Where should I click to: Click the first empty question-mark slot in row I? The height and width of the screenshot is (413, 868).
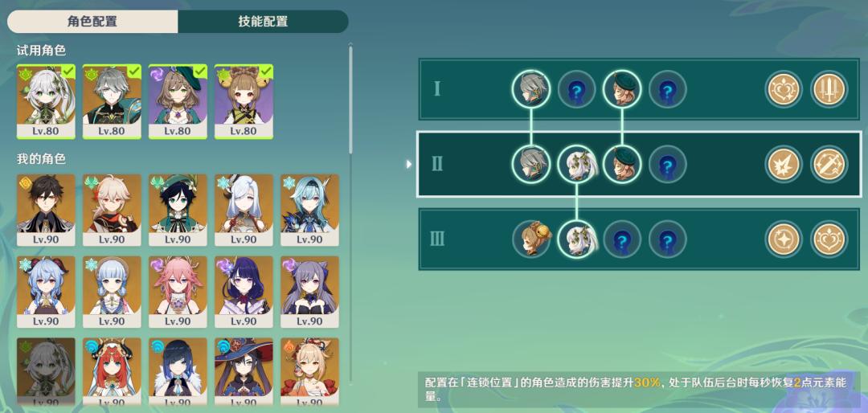coord(577,89)
